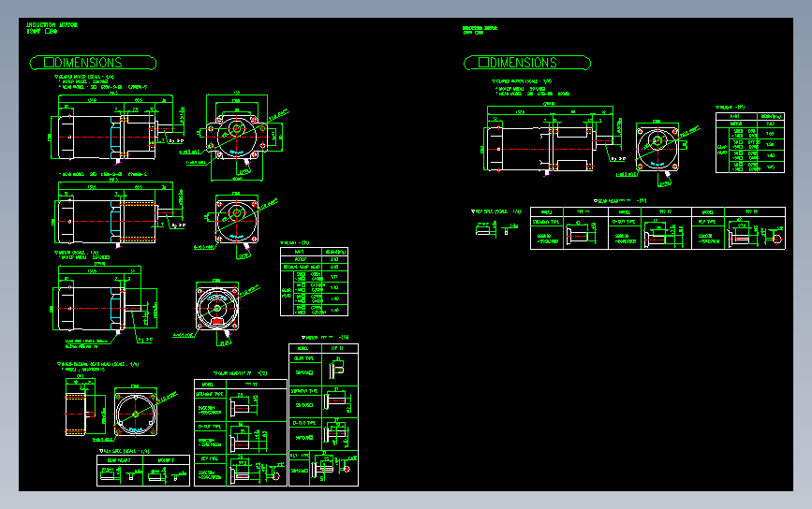This screenshot has height=509, width=812.
Task: Click the left sheet's DIMENSIONS banner
Action: 94,63
